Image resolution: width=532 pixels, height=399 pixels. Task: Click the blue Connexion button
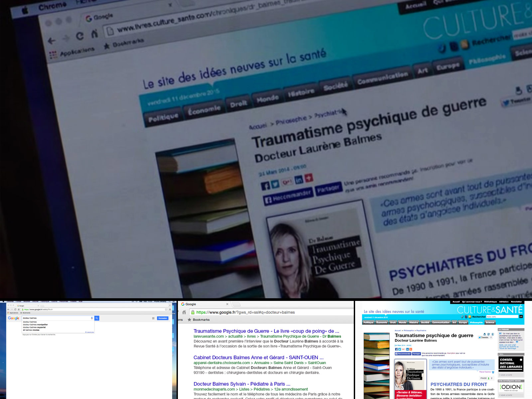pos(163,318)
